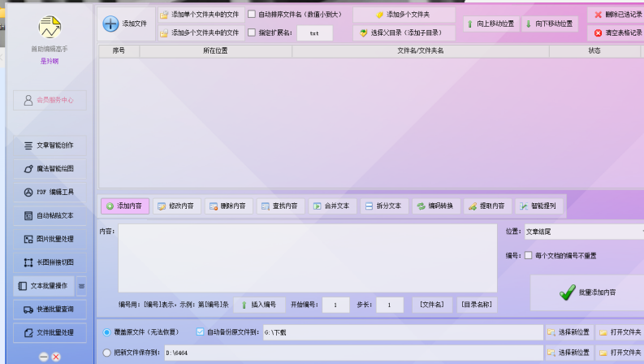Viewport: 644px width, 364px height.
Task: Click 步长 number field
Action: 389,305
